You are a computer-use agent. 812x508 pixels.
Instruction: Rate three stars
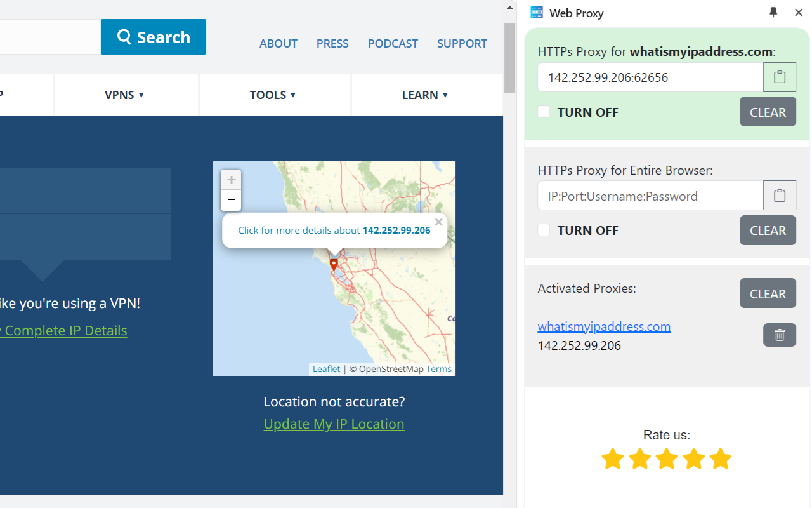[667, 458]
